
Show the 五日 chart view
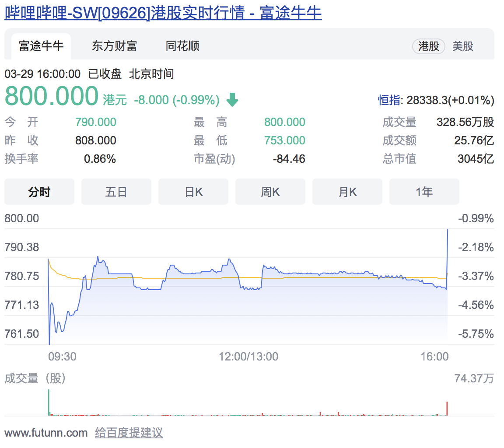tap(116, 192)
